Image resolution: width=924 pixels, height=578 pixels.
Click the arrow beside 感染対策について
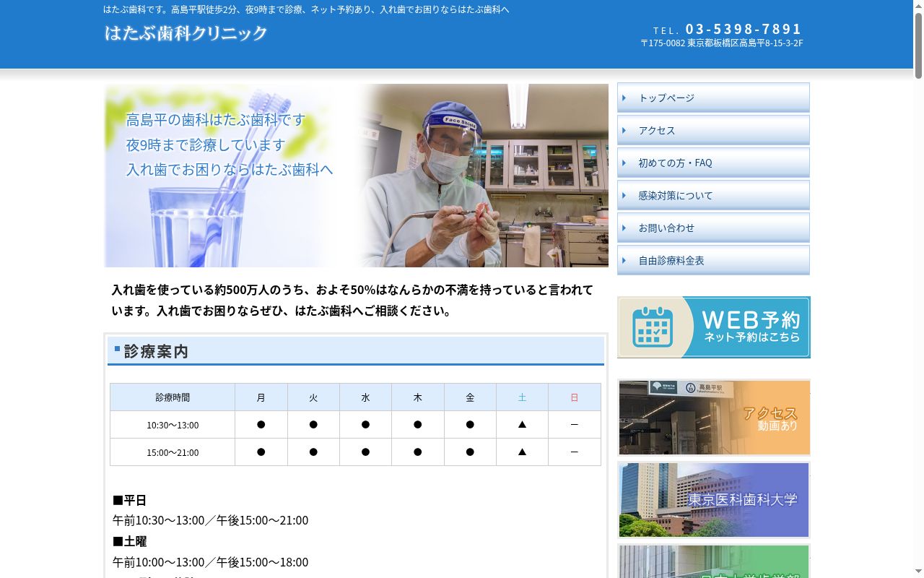[624, 195]
